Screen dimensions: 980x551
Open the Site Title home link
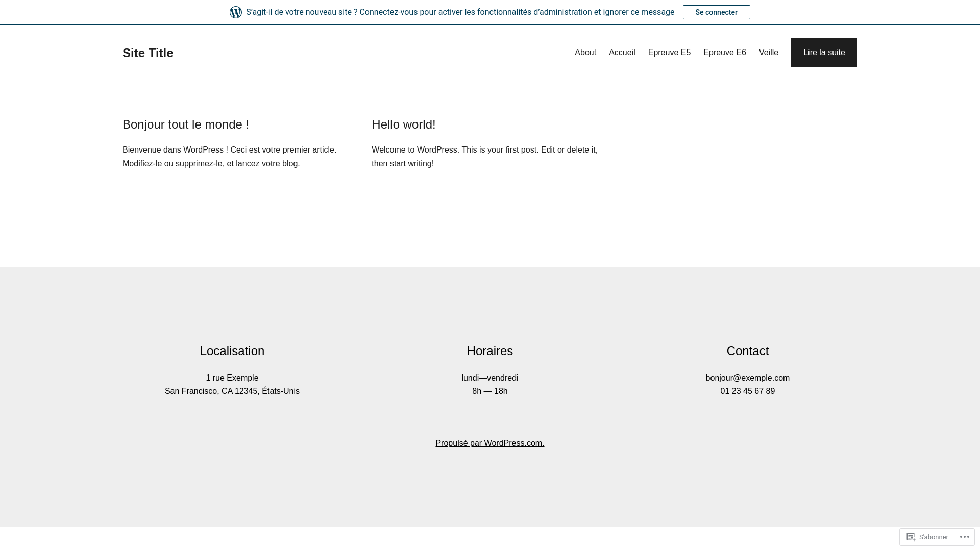click(148, 53)
